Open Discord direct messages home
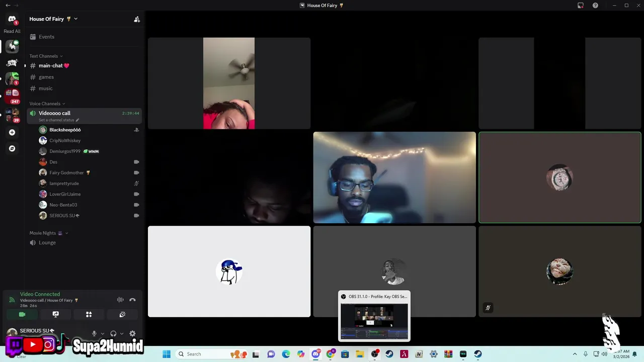This screenshot has height=362, width=644. (12, 19)
